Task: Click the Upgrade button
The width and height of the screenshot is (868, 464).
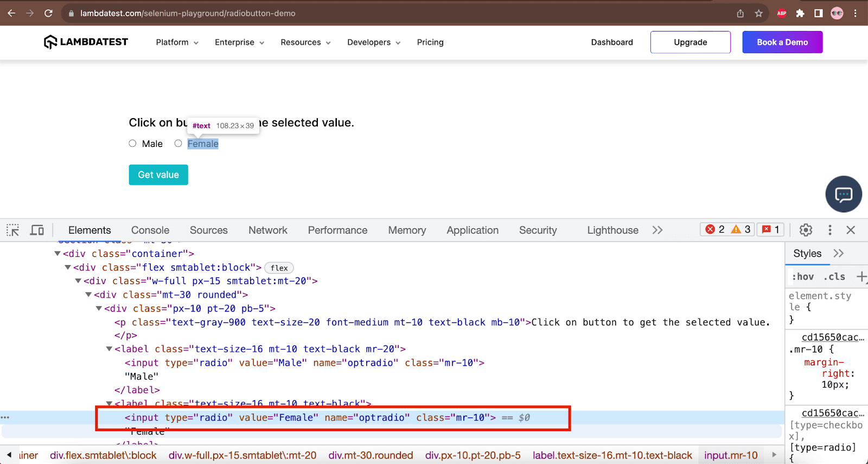Action: [x=691, y=42]
